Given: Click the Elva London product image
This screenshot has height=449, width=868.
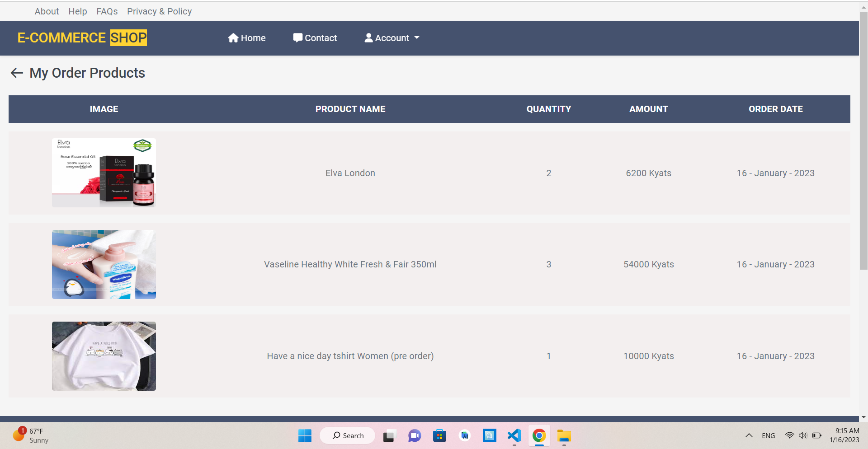Looking at the screenshot, I should (104, 173).
